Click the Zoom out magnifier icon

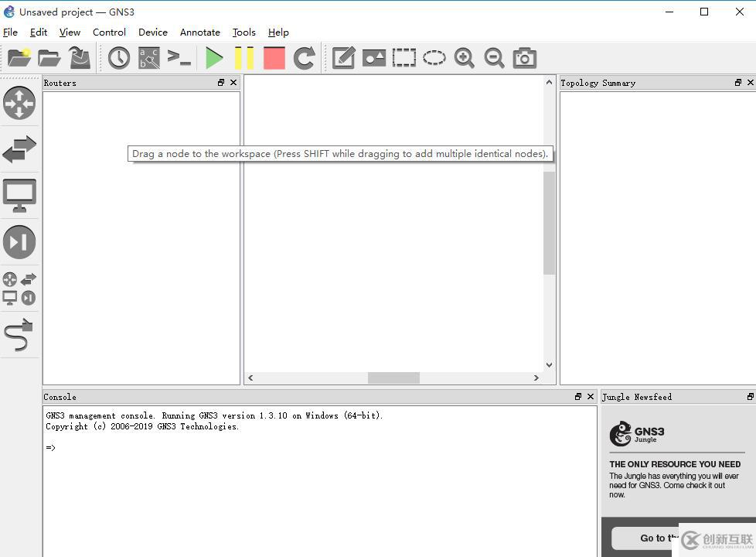coord(494,58)
